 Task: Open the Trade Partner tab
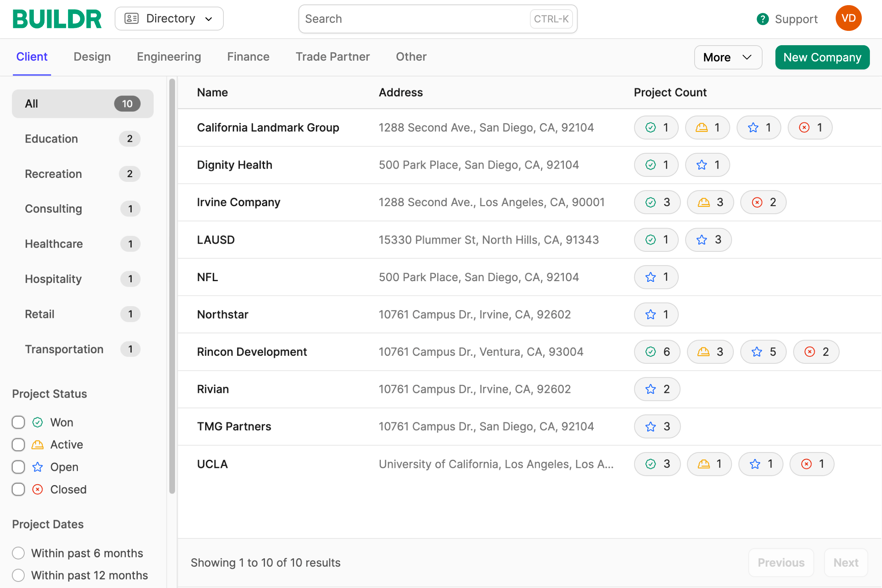(x=332, y=57)
